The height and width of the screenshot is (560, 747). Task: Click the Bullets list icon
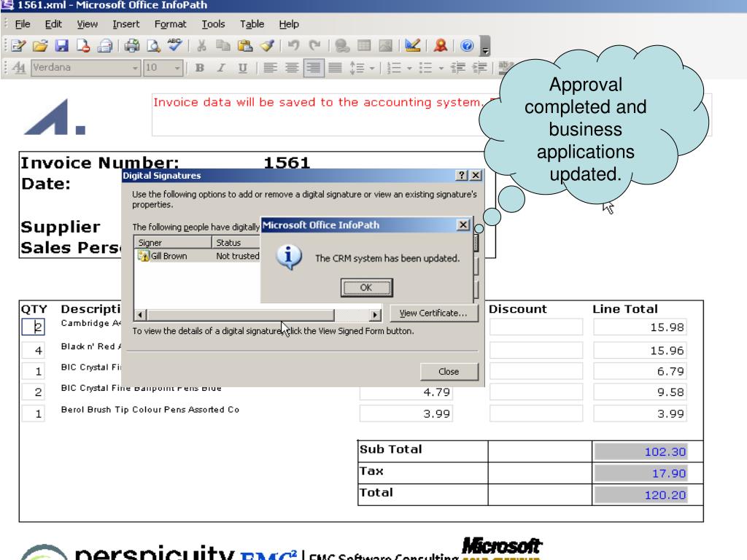[425, 68]
